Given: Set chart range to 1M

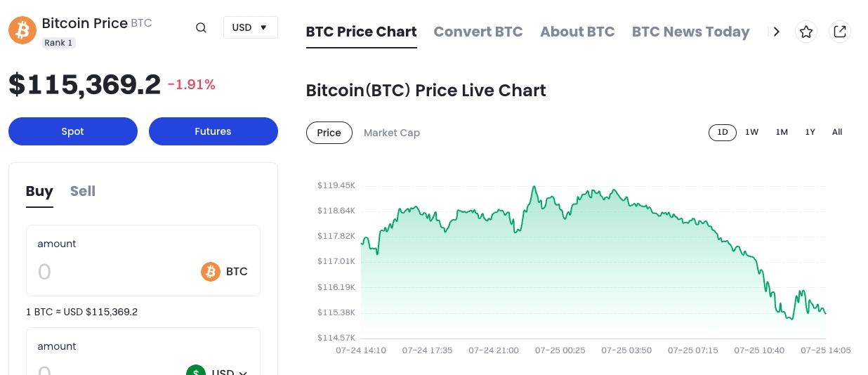Looking at the screenshot, I should tap(782, 132).
